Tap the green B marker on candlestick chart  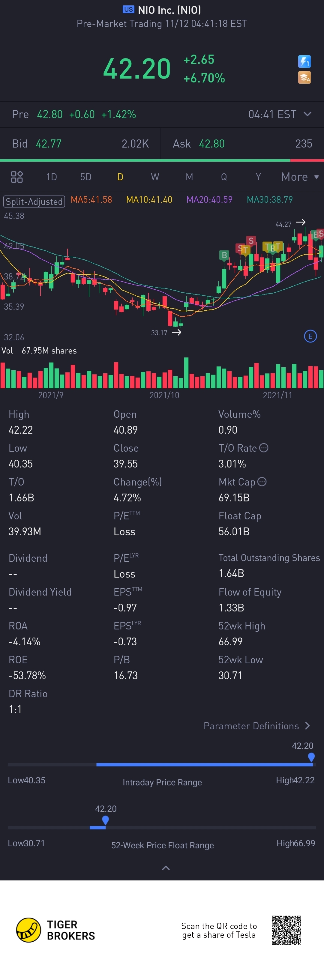tap(224, 255)
